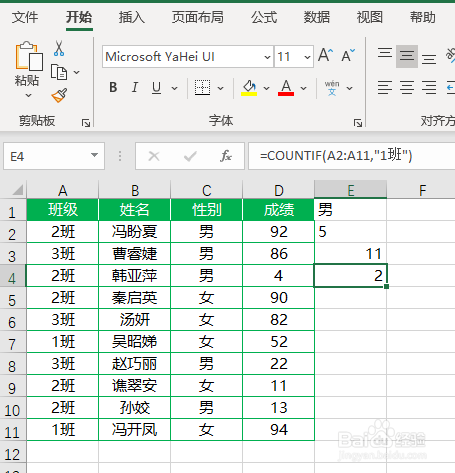
Task: Open the 文件 menu
Action: coord(25,17)
